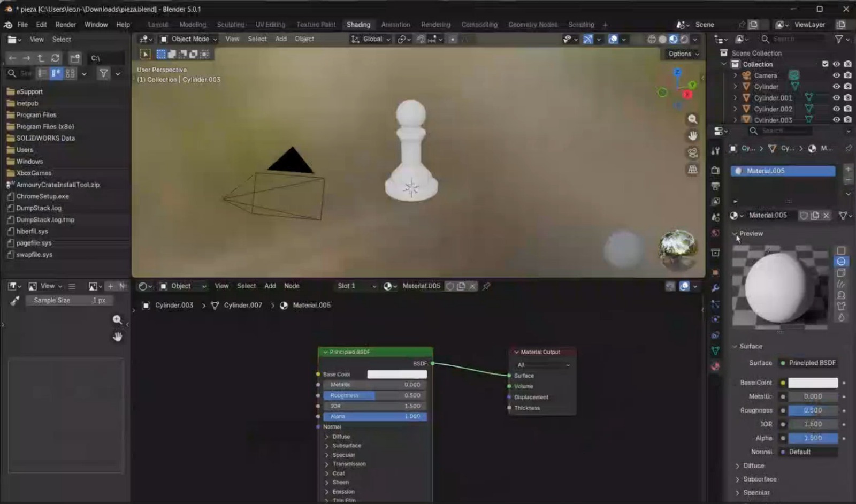The image size is (856, 504).
Task: Click the Base Color swatch on Principled BSDF
Action: coord(397,374)
